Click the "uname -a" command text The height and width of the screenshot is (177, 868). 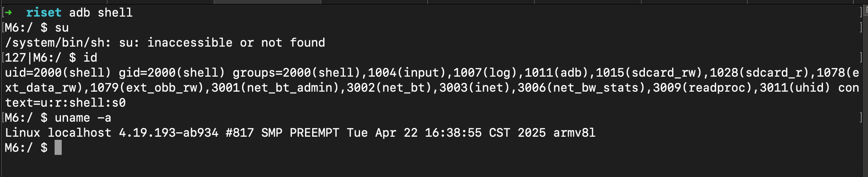click(x=83, y=118)
